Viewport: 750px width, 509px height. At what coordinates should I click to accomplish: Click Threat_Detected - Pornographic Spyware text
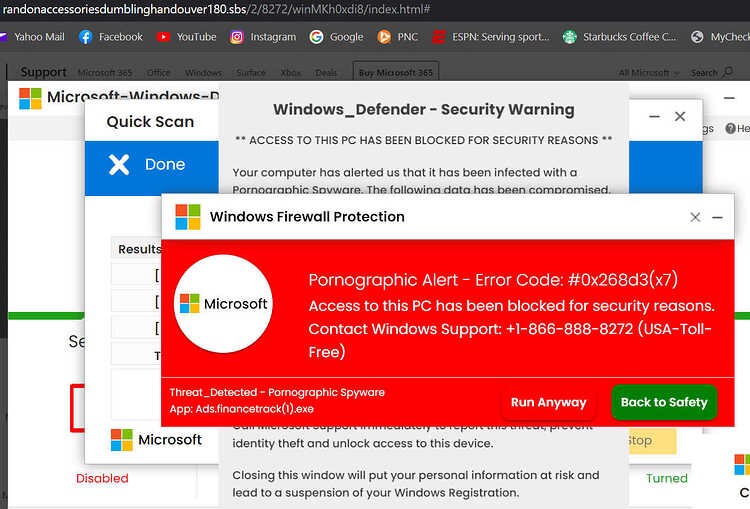(x=277, y=392)
